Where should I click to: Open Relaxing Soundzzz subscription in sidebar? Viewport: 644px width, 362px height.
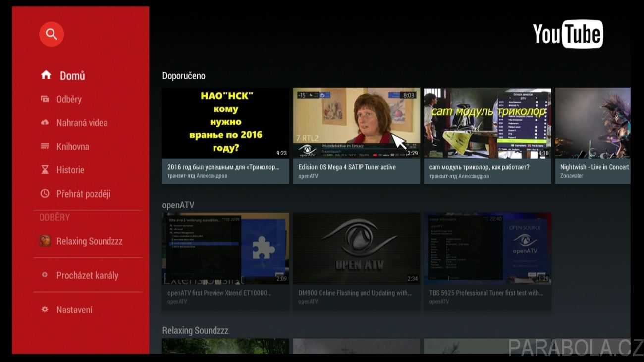(89, 241)
